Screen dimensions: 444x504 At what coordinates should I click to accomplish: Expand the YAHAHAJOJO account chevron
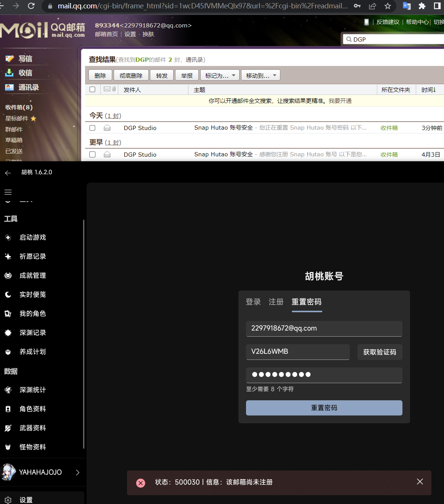click(78, 472)
